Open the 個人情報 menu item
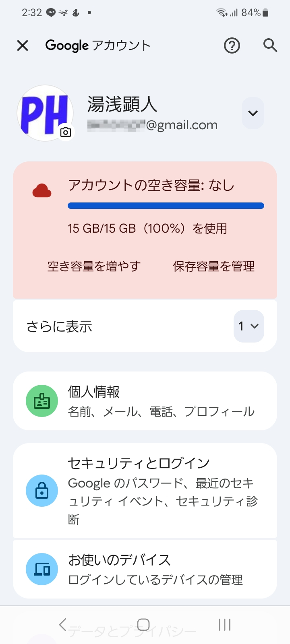Image resolution: width=290 pixels, height=644 pixels. point(161,401)
